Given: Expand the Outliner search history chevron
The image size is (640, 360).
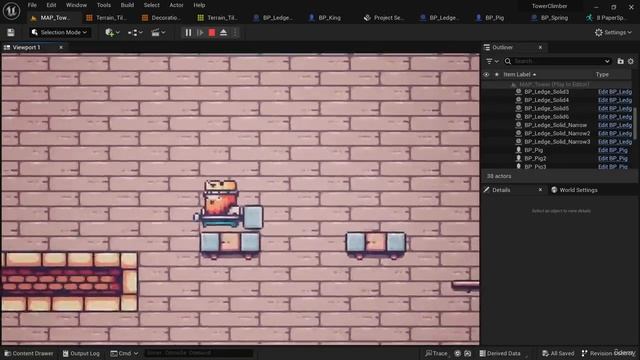Looking at the screenshot, I should point(607,61).
